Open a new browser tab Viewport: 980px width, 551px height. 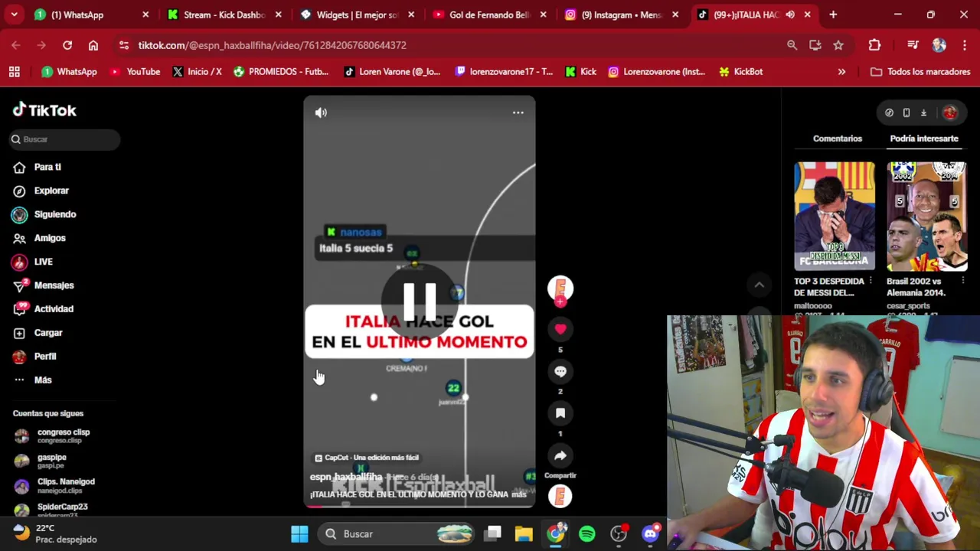pos(833,15)
